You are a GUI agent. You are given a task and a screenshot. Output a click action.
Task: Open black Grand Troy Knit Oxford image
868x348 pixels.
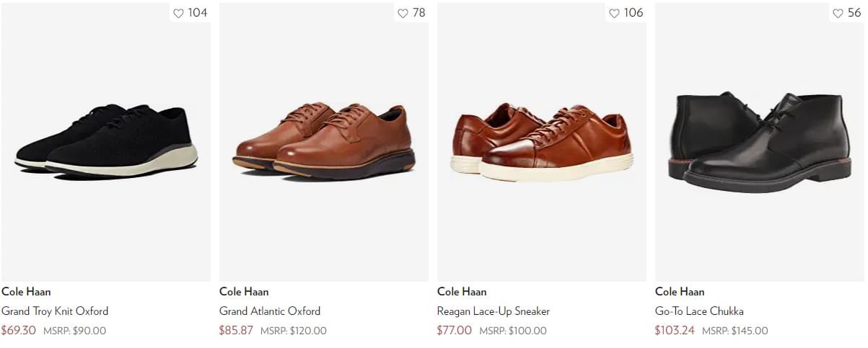[106, 141]
